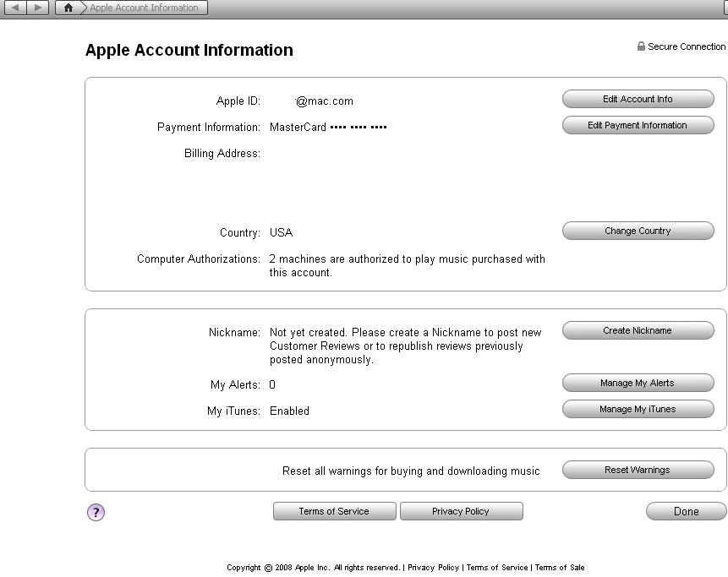Viewport: 728px width, 577px height.
Task: Click the 'Not yet created' nickname text
Action: (x=405, y=346)
